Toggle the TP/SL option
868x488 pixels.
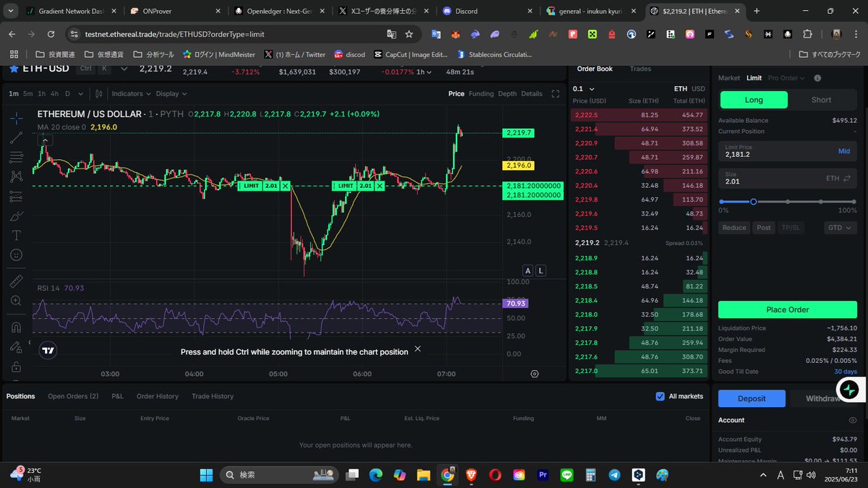click(791, 227)
